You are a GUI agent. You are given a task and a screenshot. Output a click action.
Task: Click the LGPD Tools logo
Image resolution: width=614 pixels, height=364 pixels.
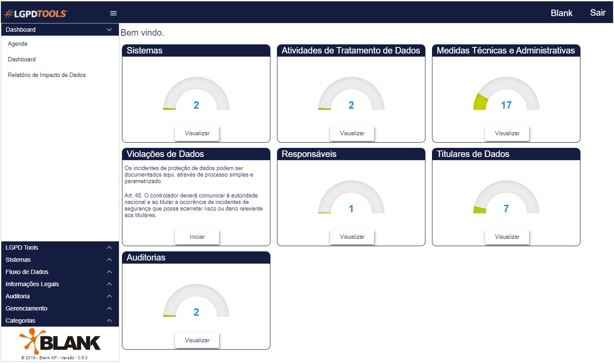tap(36, 13)
